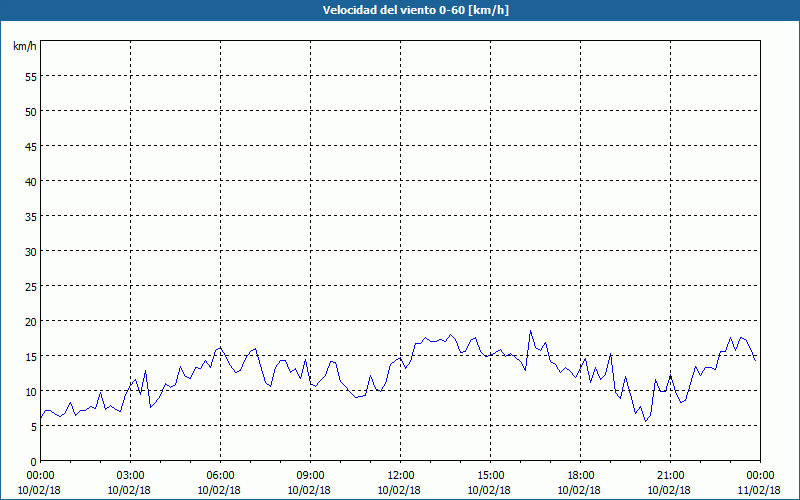Click the y-axis value 30
800x500 pixels.
click(x=31, y=252)
